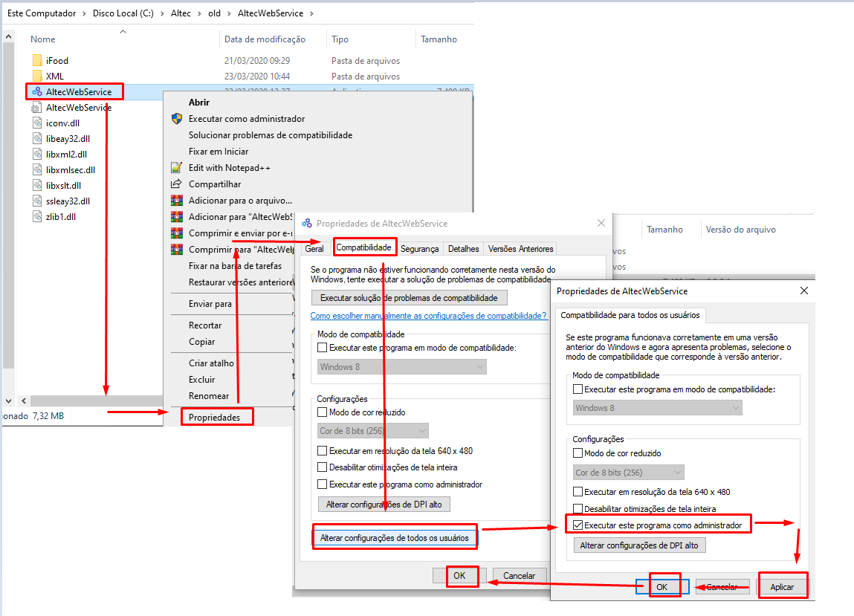The height and width of the screenshot is (616, 854).
Task: Switch to the Compatibilidade tab
Action: 363,247
